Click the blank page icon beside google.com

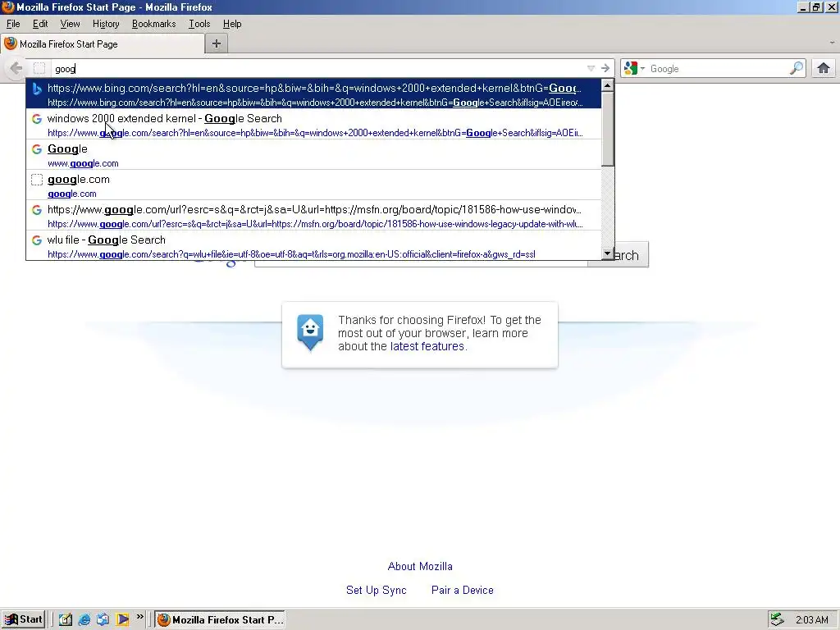coord(37,180)
